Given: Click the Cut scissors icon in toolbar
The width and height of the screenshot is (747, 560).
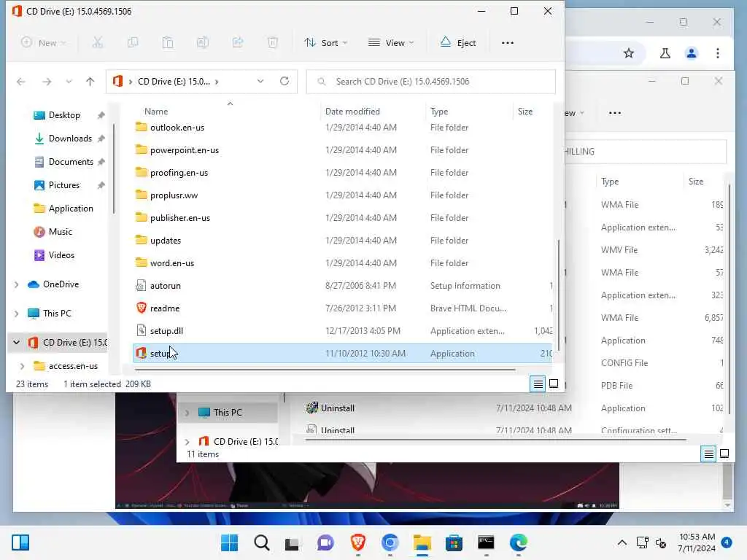Looking at the screenshot, I should pyautogui.click(x=98, y=43).
